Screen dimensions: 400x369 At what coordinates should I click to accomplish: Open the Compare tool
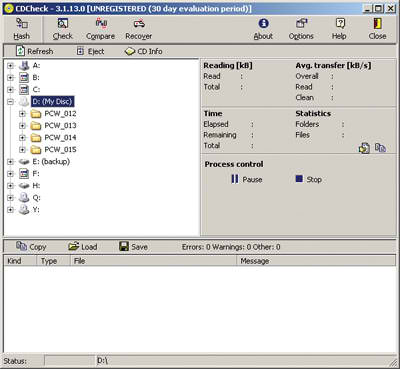(x=100, y=29)
